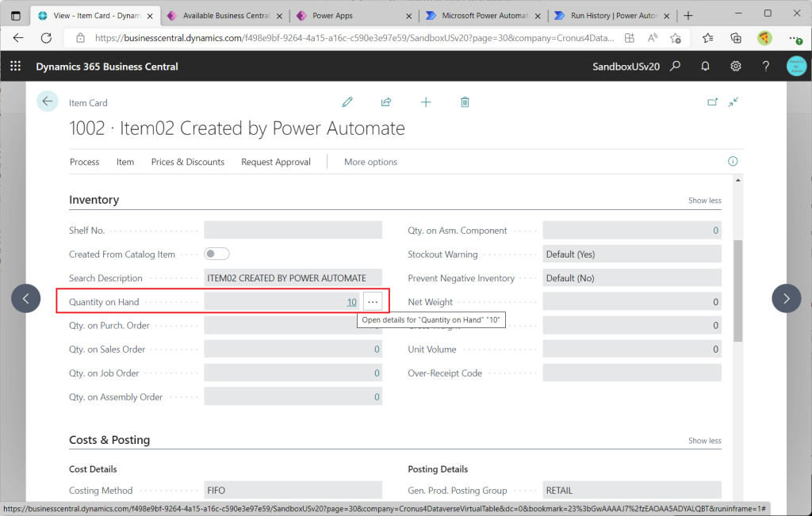
Task: Click Show less beside Inventory
Action: [704, 201]
